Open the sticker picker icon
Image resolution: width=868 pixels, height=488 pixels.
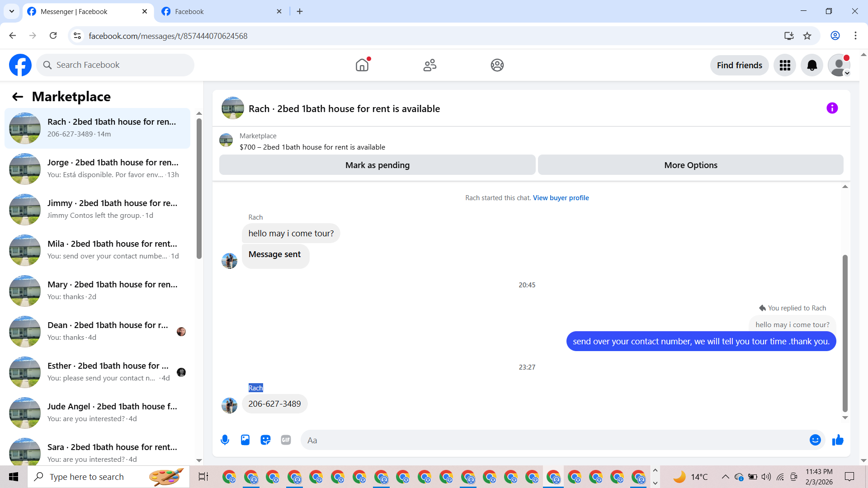pos(265,440)
